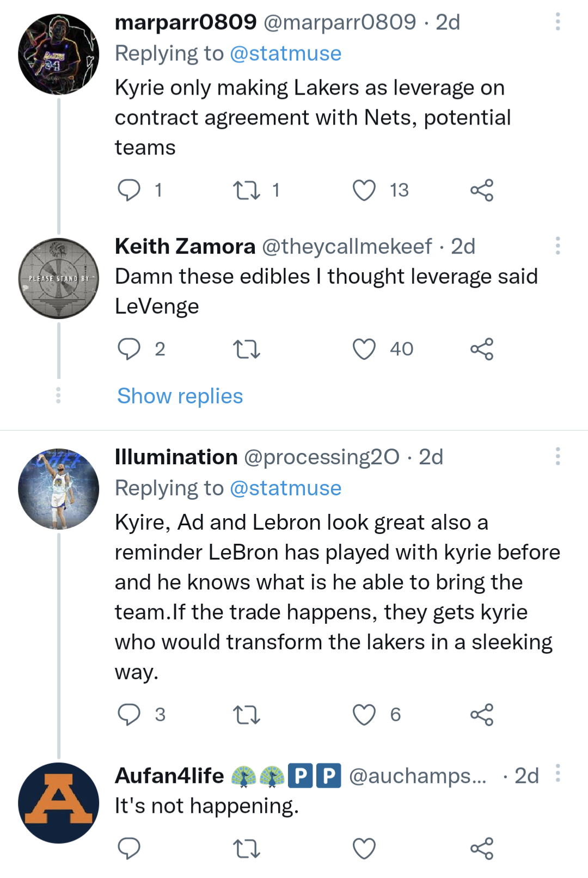Open marparr0809's profile picture
This screenshot has width=588, height=878.
pos(58,49)
